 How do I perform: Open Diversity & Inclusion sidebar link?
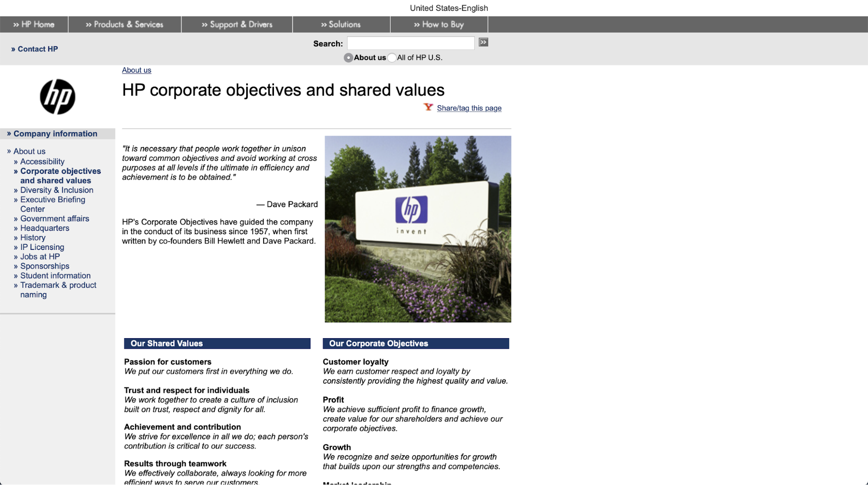pos(56,190)
